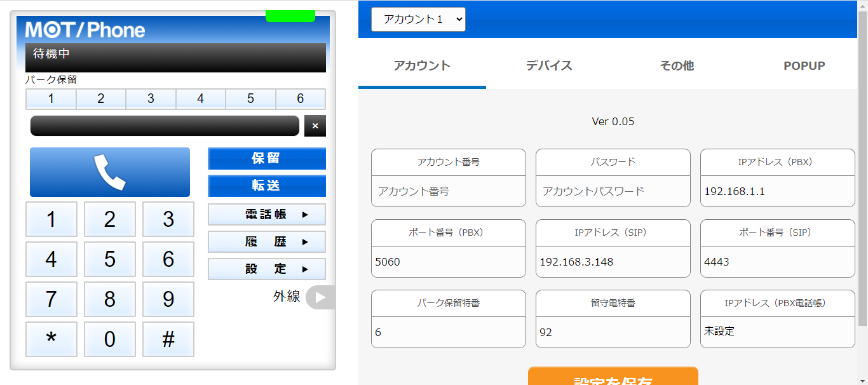Viewport: 868px width, 385px height.
Task: Click the green status indicator
Action: pyautogui.click(x=290, y=16)
